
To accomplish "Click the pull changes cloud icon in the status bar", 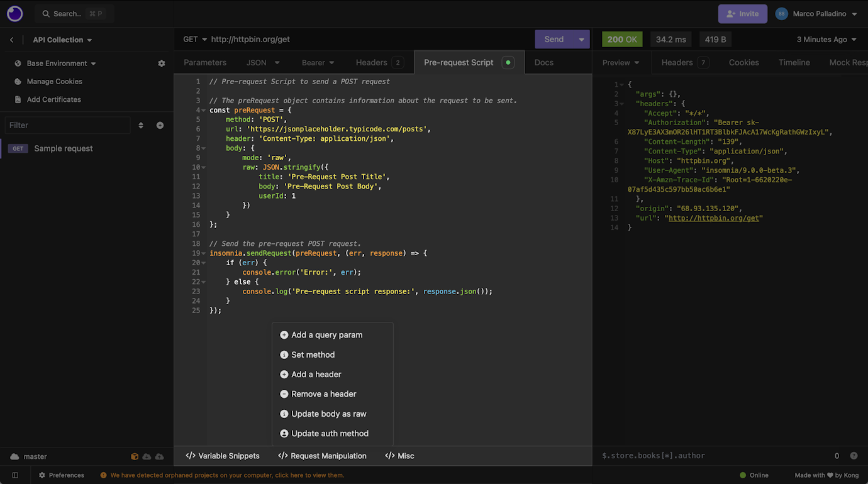I will 147,456.
